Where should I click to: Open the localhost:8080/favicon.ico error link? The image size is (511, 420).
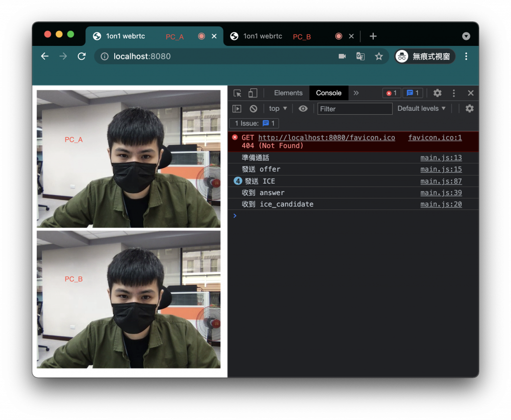pos(326,138)
